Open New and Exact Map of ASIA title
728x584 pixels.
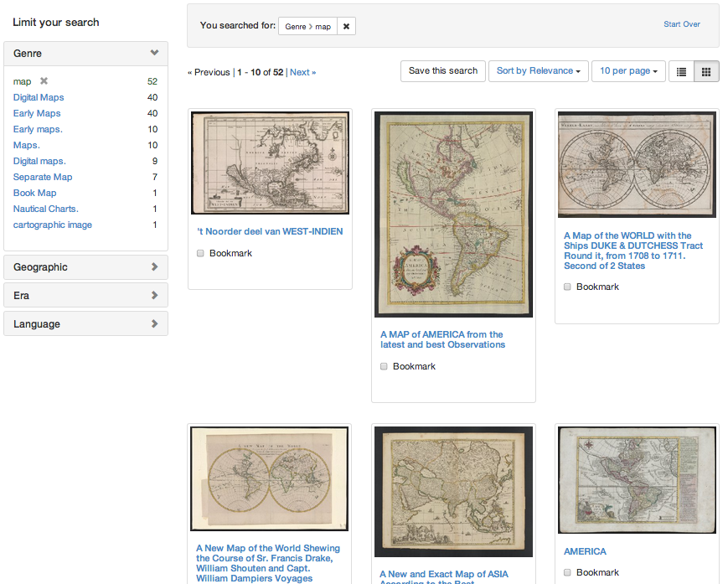[x=444, y=576]
